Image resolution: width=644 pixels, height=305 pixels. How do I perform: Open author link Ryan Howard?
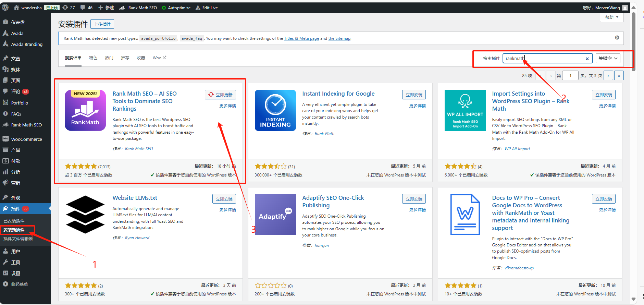point(137,238)
